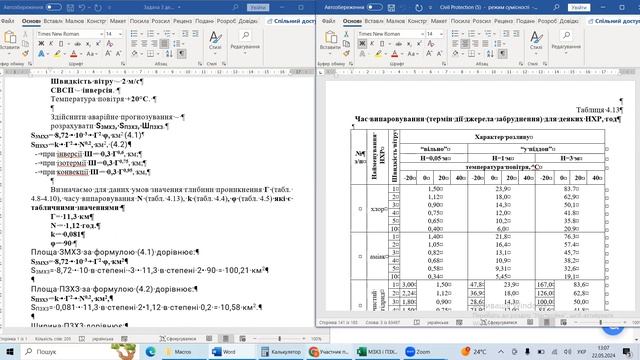Viewport: 640px width, 360px height.
Task: Click Undo arrow in left Word window
Action: click(x=82, y=8)
